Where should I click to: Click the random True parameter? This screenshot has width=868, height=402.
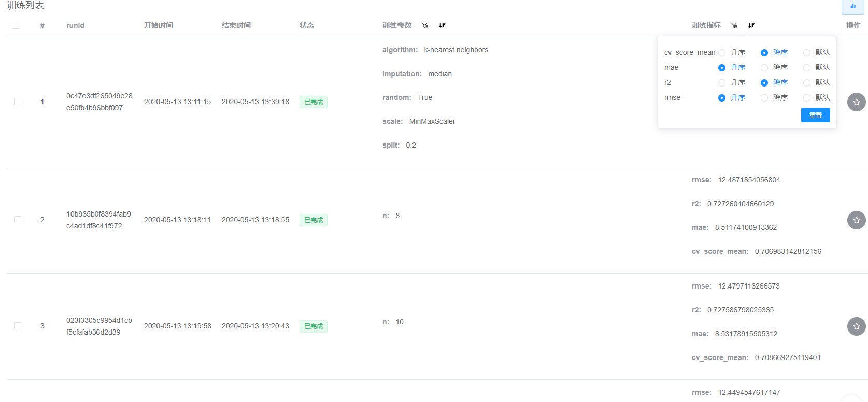coord(407,98)
